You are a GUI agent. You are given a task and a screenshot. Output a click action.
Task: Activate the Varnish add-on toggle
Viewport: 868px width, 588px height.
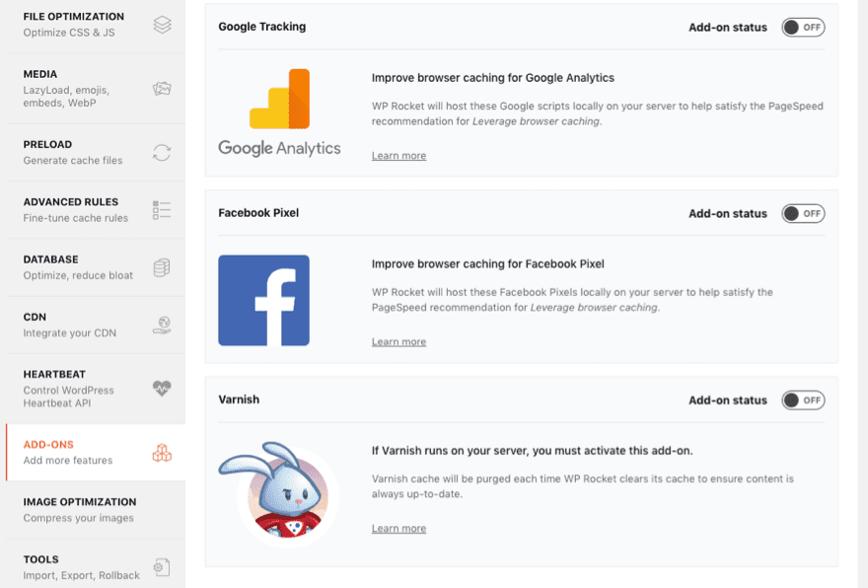point(803,400)
